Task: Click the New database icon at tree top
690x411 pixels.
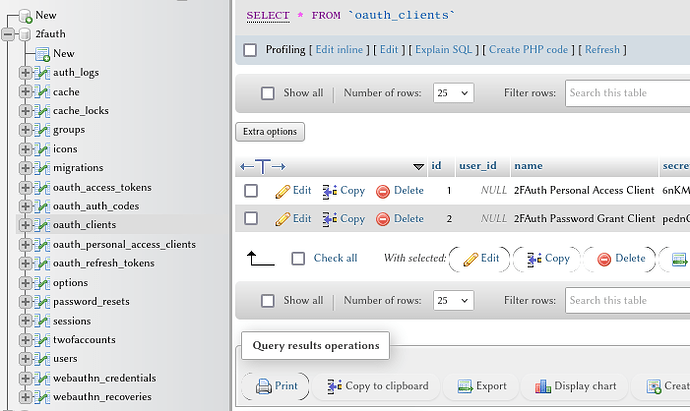Action: (26, 16)
